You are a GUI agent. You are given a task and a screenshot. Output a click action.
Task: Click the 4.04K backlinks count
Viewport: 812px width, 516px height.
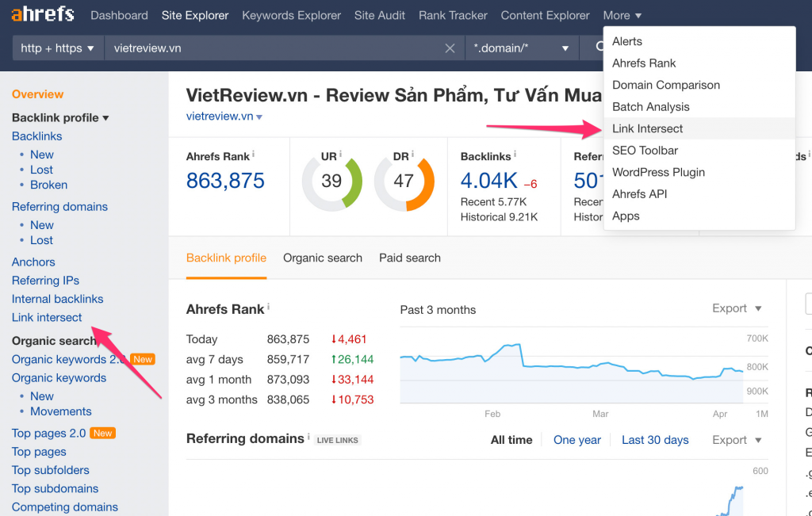coord(488,181)
